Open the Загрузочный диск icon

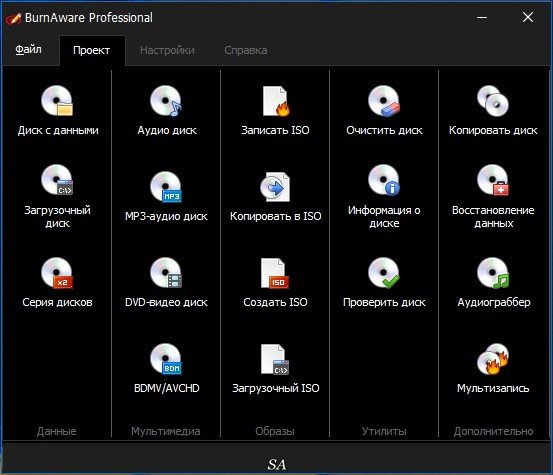pos(57,180)
